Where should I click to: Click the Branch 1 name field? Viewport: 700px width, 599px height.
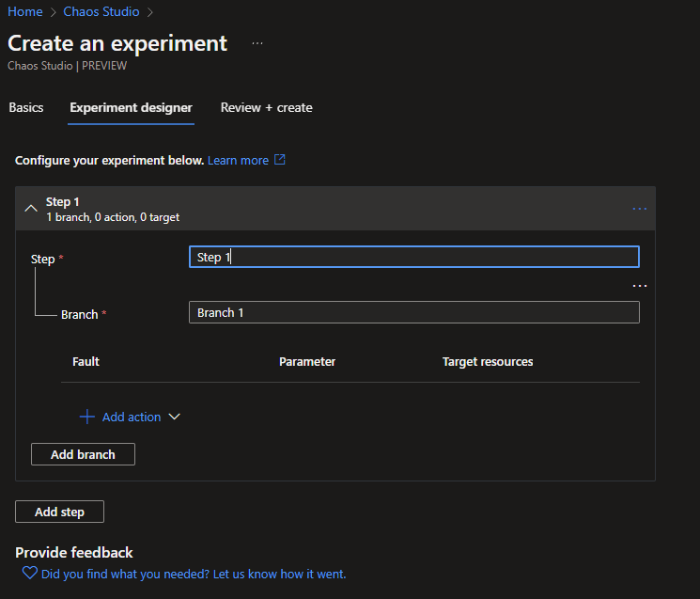coord(413,312)
